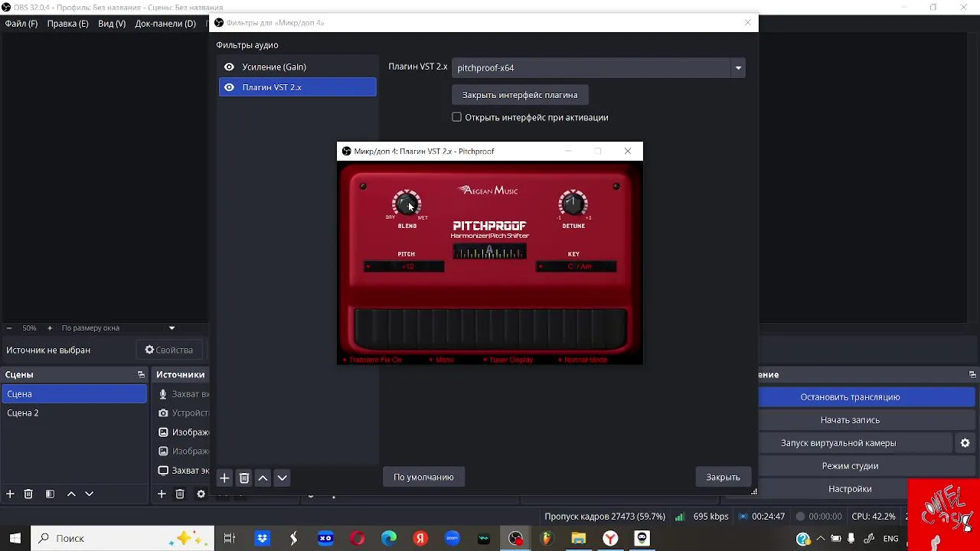980x551 pixels.
Task: Click Windows Start button
Action: point(15,539)
